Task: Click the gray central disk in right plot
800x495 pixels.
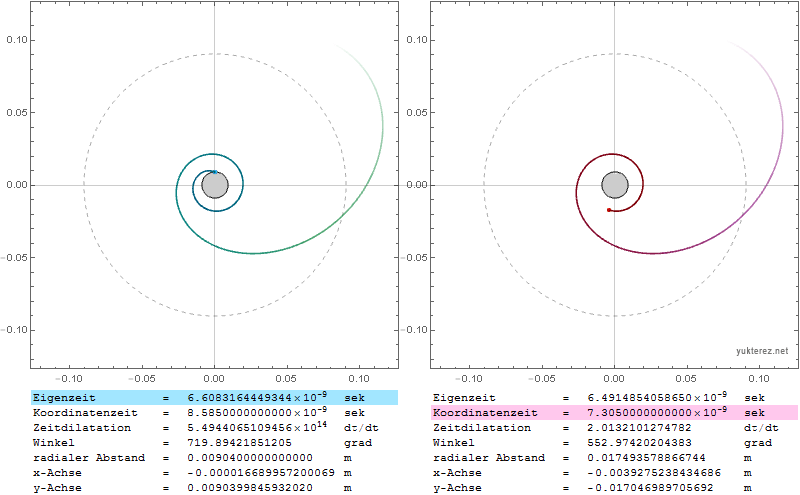Action: [614, 185]
